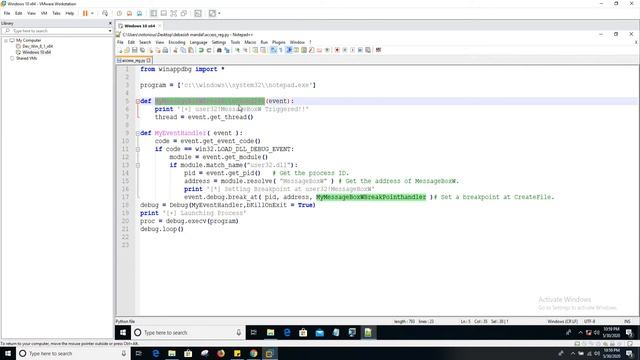640x360 pixels.
Task: Open Notepad++ Encoding menu
Action: (x=177, y=42)
